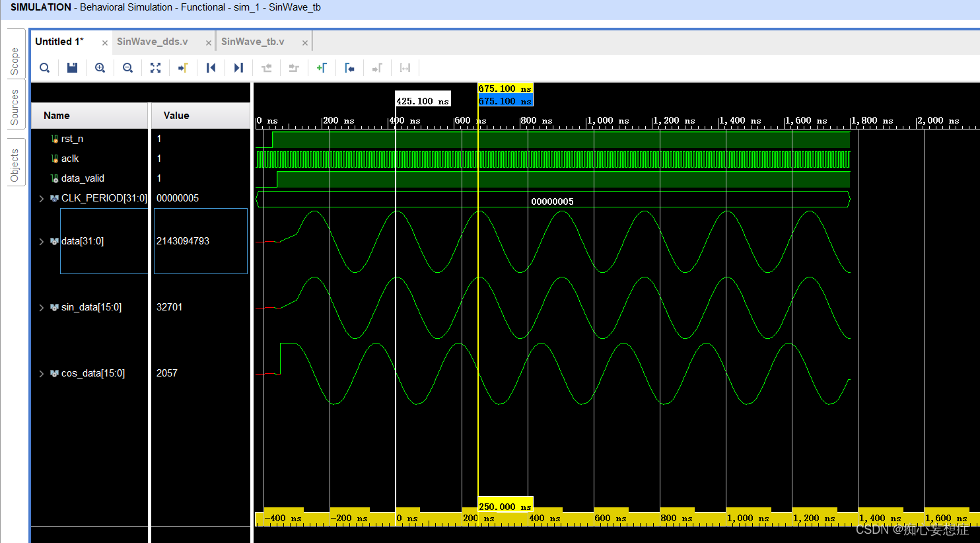Open the SinWave_dds.v tab
The width and height of the screenshot is (980, 543).
152,41
